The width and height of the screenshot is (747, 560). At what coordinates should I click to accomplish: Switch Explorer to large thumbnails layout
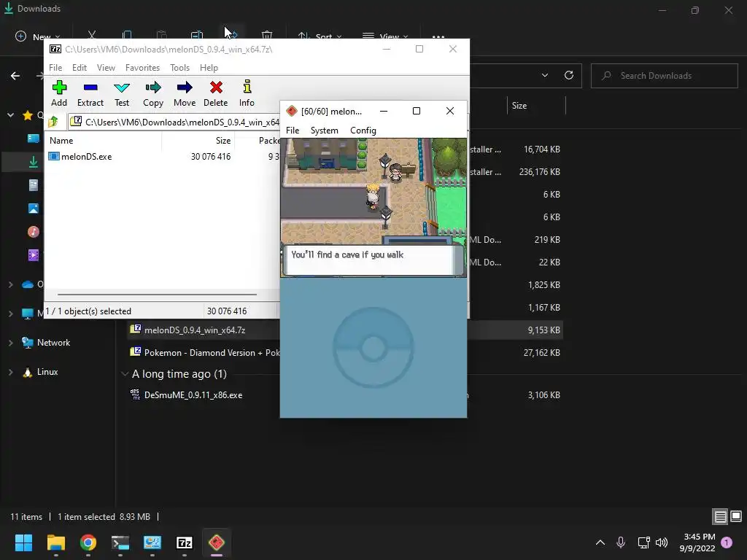736,516
